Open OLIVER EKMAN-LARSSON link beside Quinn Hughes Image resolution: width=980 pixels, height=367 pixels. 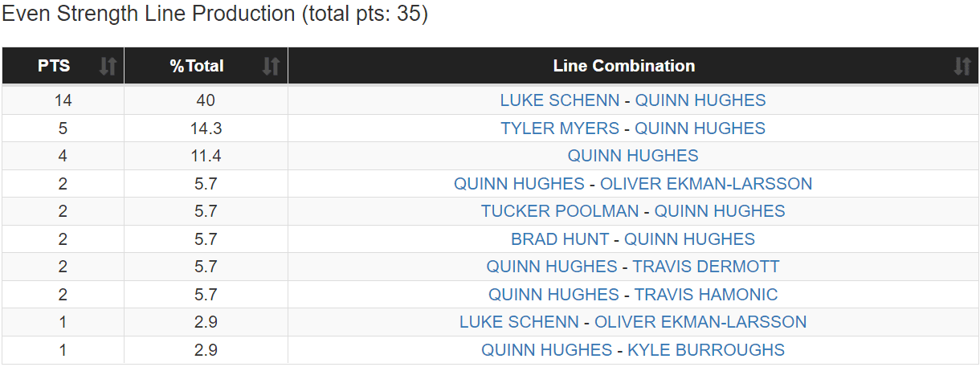[706, 184]
